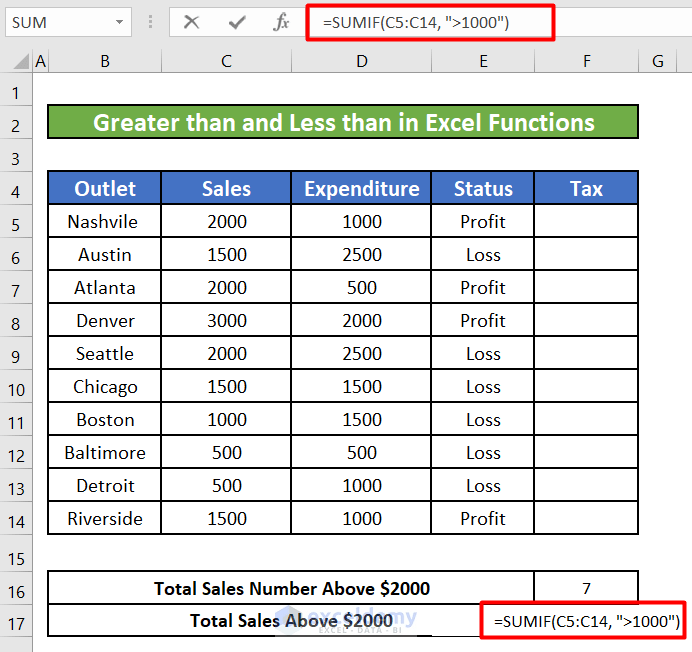Viewport: 692px width, 652px height.
Task: Click cell F17 with the SUMIF formula
Action: 583,620
